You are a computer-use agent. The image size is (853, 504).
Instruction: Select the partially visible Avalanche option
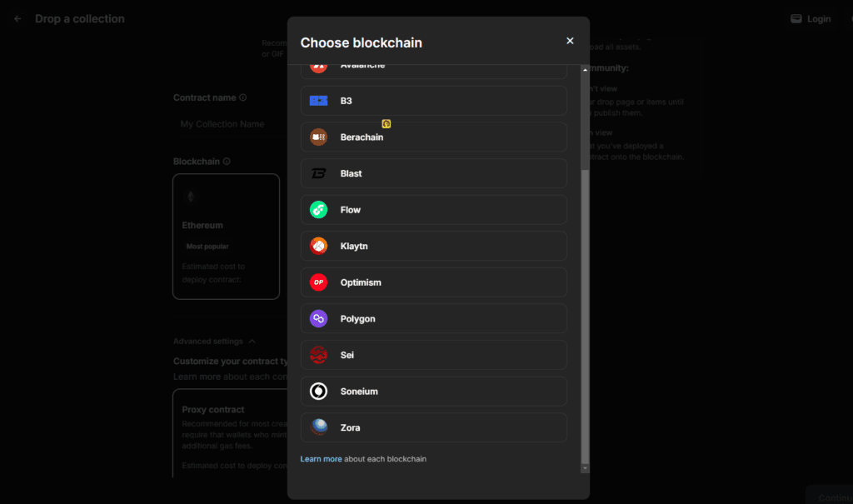[433, 72]
